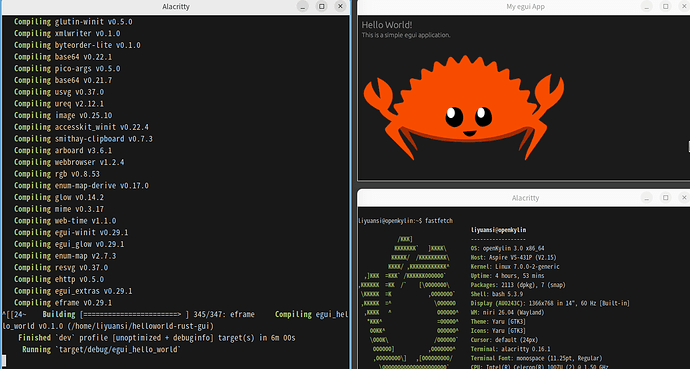Click the 'Display (AUO243C): 1366x768' line

tap(550, 303)
